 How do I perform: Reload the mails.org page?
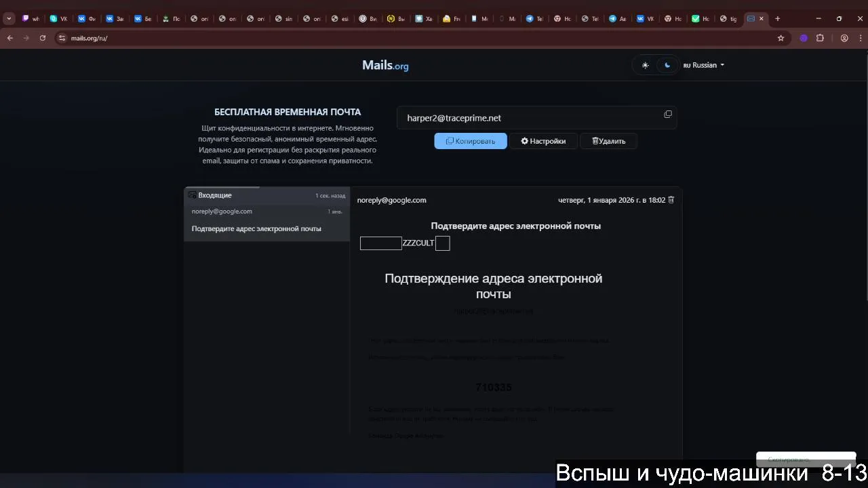click(x=43, y=38)
